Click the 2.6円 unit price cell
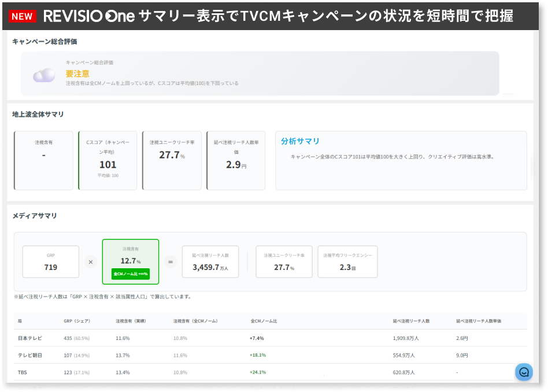Viewport: 548px width, 392px height. click(x=462, y=338)
